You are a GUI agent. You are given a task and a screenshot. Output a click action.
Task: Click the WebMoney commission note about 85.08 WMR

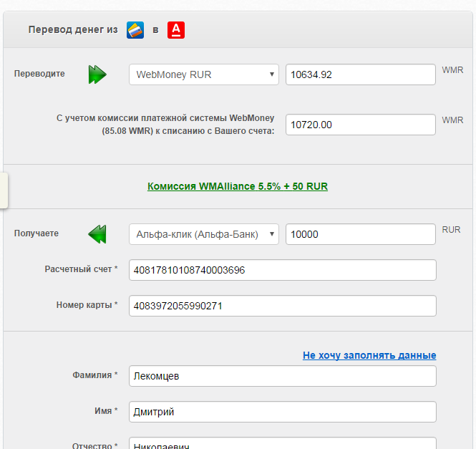[165, 125]
